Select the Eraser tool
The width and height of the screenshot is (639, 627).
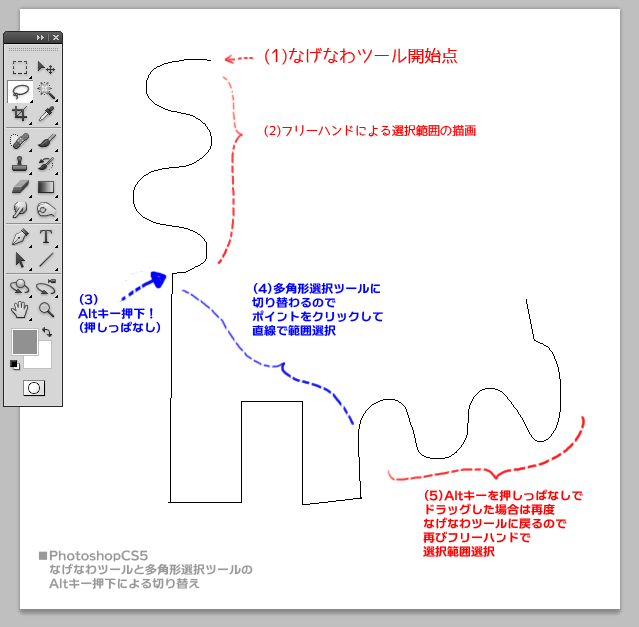point(20,187)
